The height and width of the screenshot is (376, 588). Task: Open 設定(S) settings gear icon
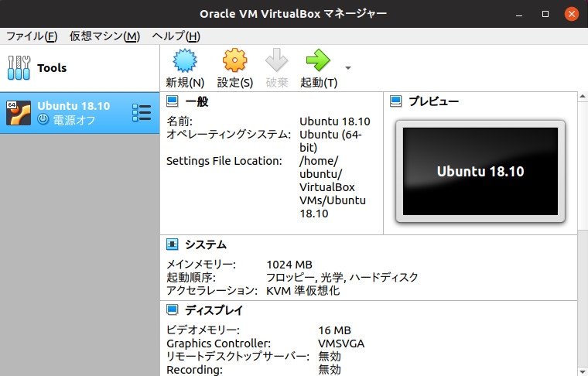(x=234, y=60)
